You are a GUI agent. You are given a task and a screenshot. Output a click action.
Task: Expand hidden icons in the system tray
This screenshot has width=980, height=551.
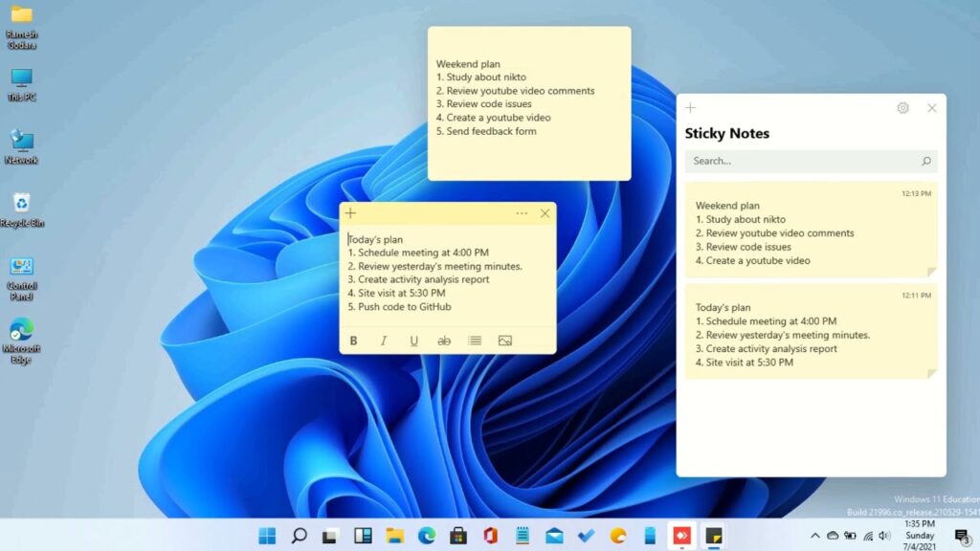pyautogui.click(x=815, y=536)
